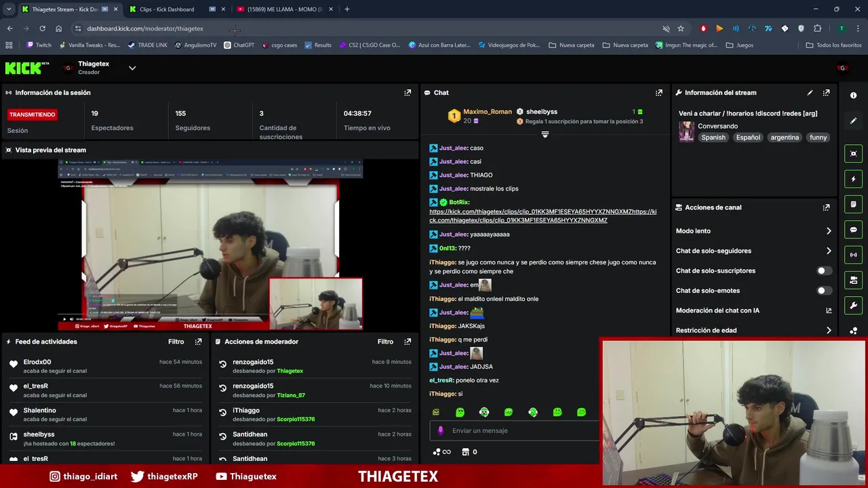Click the Spanish tag
The height and width of the screenshot is (488, 868).
713,138
